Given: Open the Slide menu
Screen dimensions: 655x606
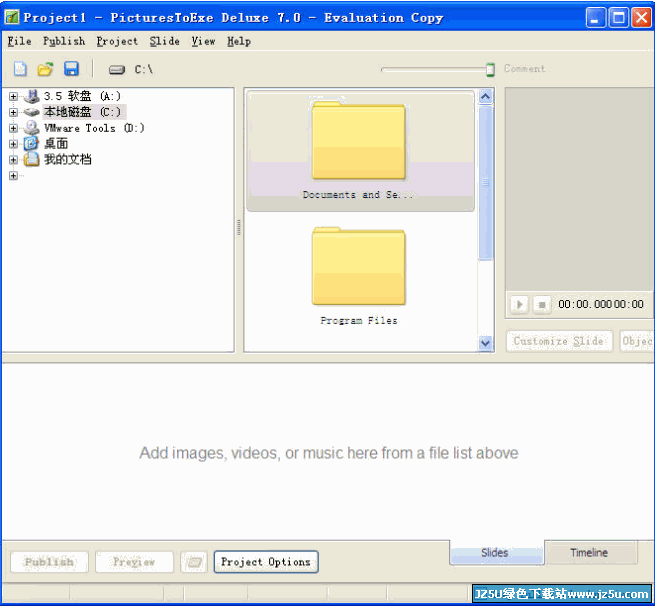Looking at the screenshot, I should pyautogui.click(x=165, y=41).
